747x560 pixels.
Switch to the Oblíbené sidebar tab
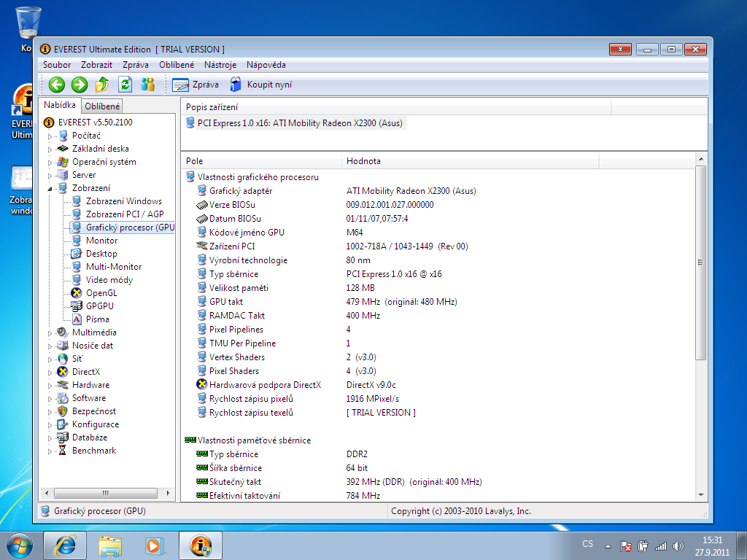coord(102,106)
